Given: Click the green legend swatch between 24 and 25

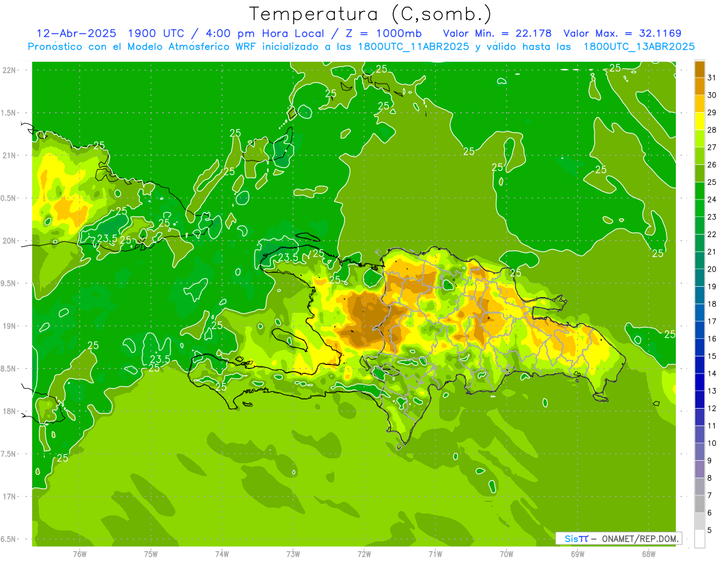Looking at the screenshot, I should [699, 191].
